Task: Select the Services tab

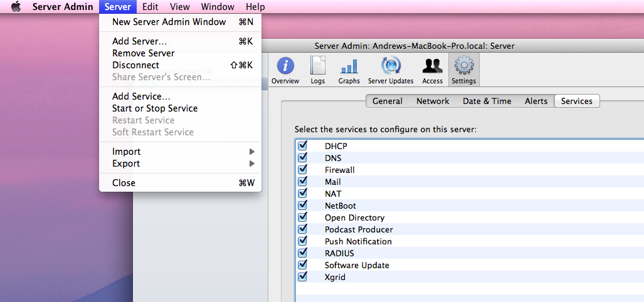Action: (577, 102)
